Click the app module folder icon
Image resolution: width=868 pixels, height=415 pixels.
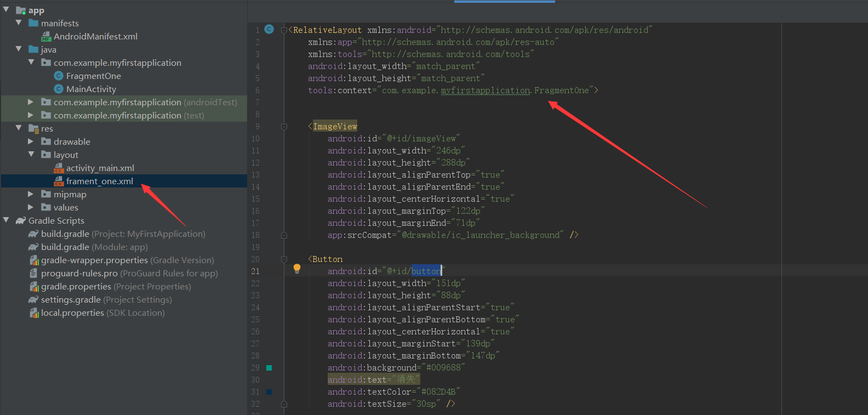point(21,10)
